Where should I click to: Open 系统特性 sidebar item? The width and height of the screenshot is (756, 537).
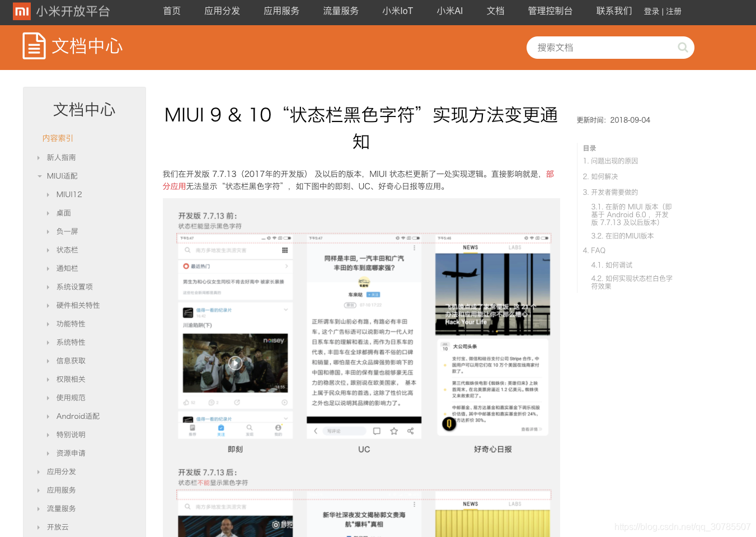(71, 342)
